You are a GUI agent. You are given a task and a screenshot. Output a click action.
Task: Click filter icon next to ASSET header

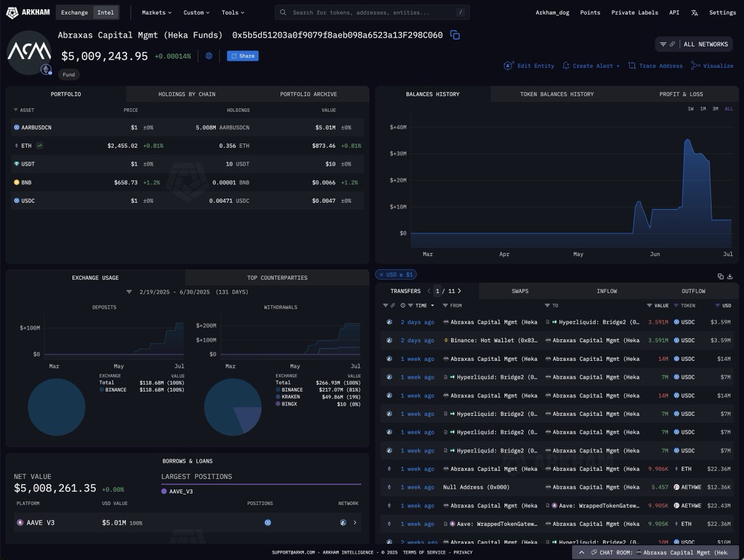16,110
